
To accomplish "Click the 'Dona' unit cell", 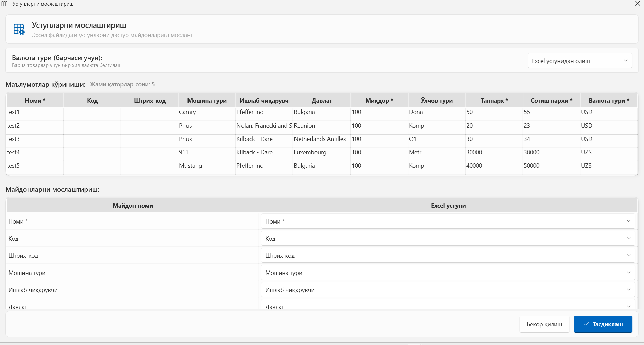I will [437, 114].
